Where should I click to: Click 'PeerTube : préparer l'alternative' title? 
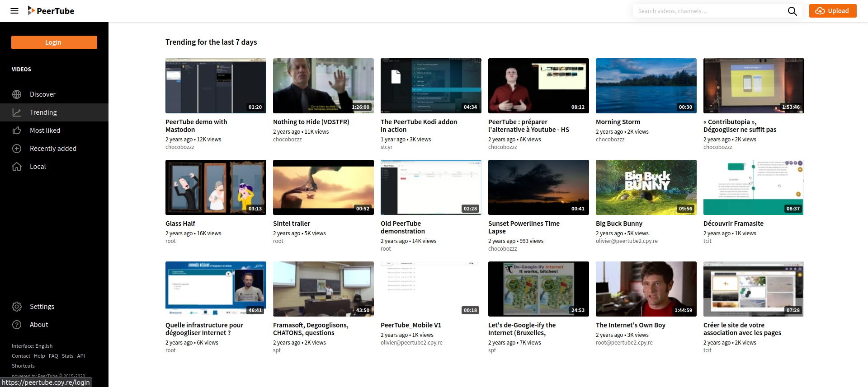click(x=528, y=126)
